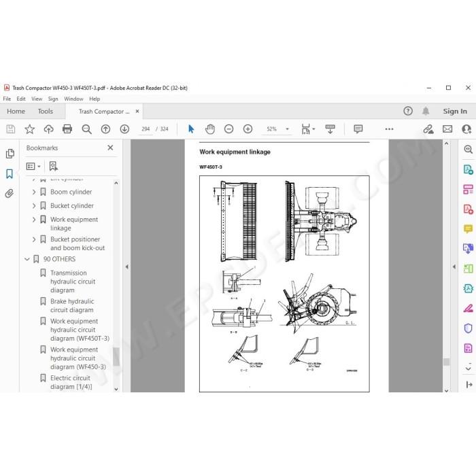Open the Search magnifier in right pane

tap(468, 149)
